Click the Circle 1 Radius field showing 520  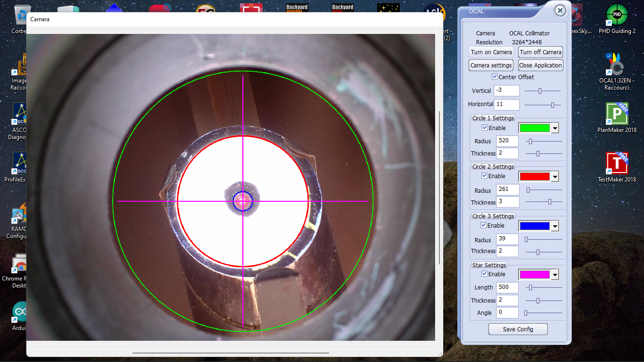507,140
